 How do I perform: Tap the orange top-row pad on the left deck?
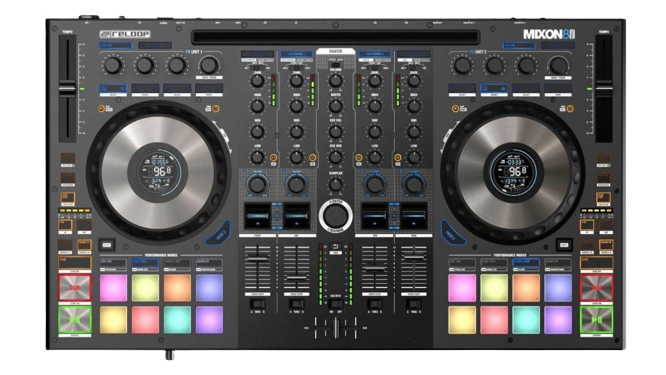pos(177,288)
